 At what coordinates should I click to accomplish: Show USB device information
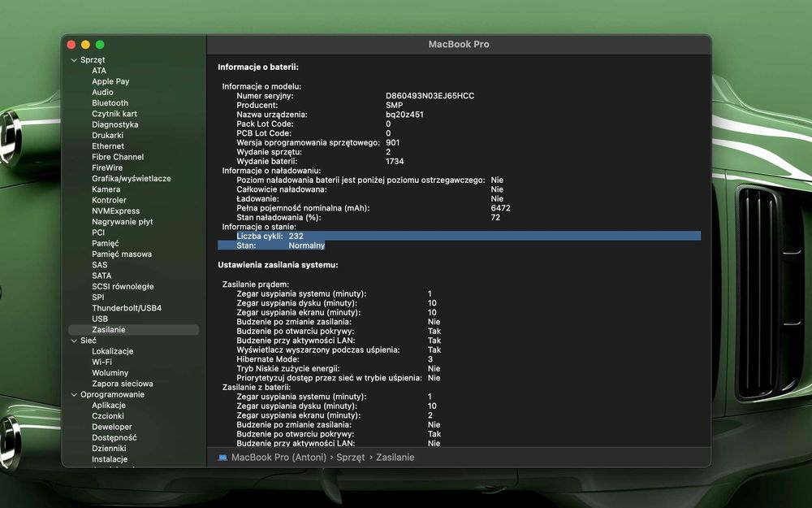(x=100, y=319)
